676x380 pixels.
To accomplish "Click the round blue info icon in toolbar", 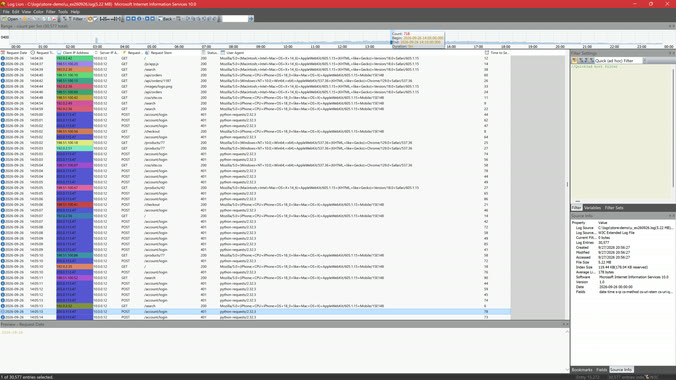I will tap(139, 19).
